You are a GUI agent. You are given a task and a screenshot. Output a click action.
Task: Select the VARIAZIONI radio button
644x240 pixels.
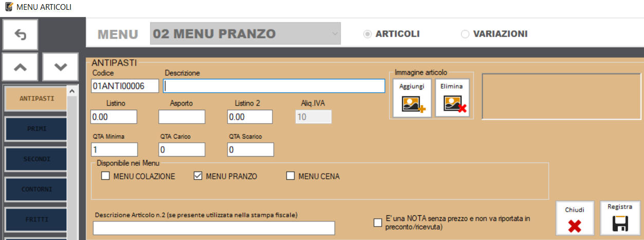point(465,34)
